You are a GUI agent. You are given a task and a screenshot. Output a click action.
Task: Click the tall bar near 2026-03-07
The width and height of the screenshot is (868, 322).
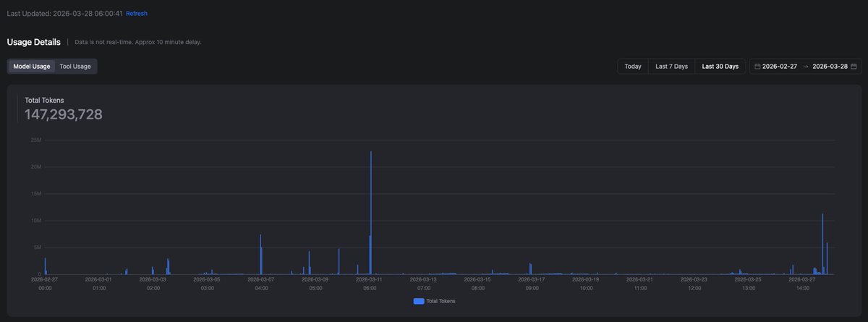click(x=260, y=255)
